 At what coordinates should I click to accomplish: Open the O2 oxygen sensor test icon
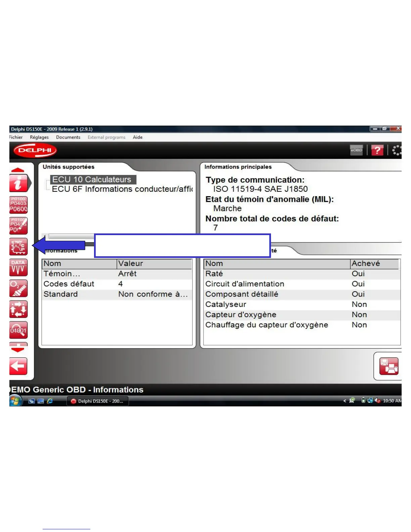click(18, 288)
